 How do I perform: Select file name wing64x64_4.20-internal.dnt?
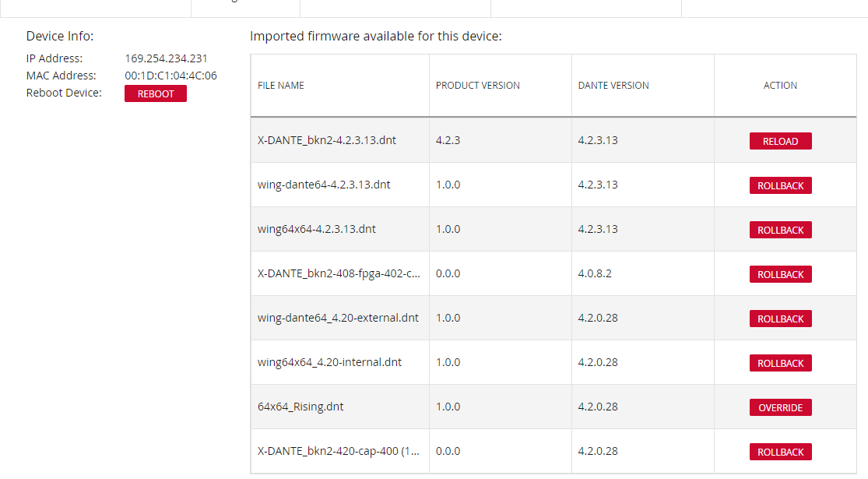tap(329, 361)
